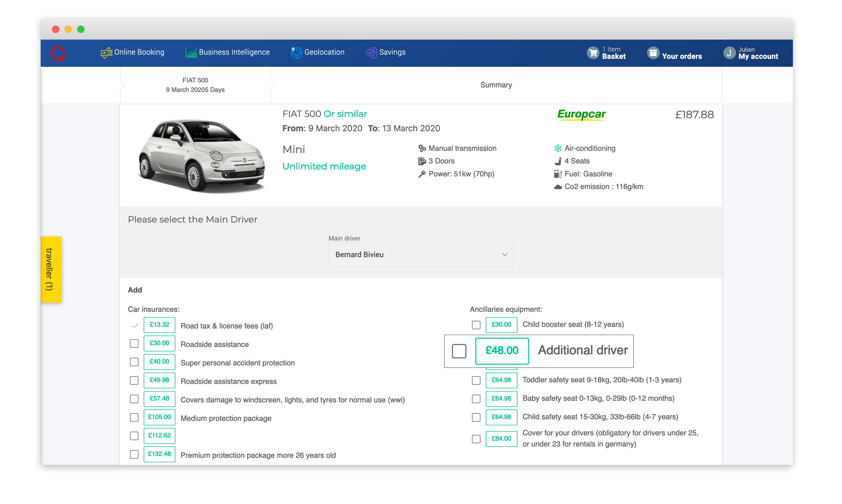This screenshot has height=504, width=842.
Task: Click the Or similar link
Action: pos(345,114)
